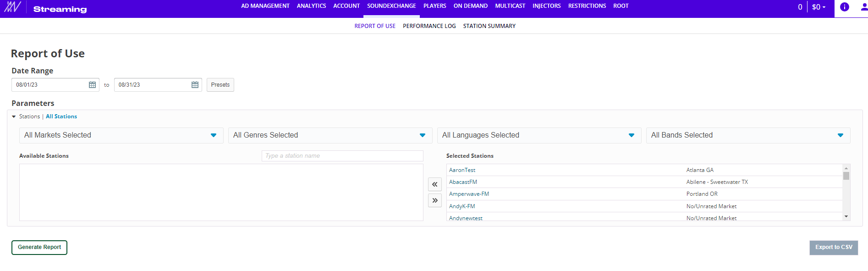Open the user profile icon
868x271 pixels.
point(864,7)
